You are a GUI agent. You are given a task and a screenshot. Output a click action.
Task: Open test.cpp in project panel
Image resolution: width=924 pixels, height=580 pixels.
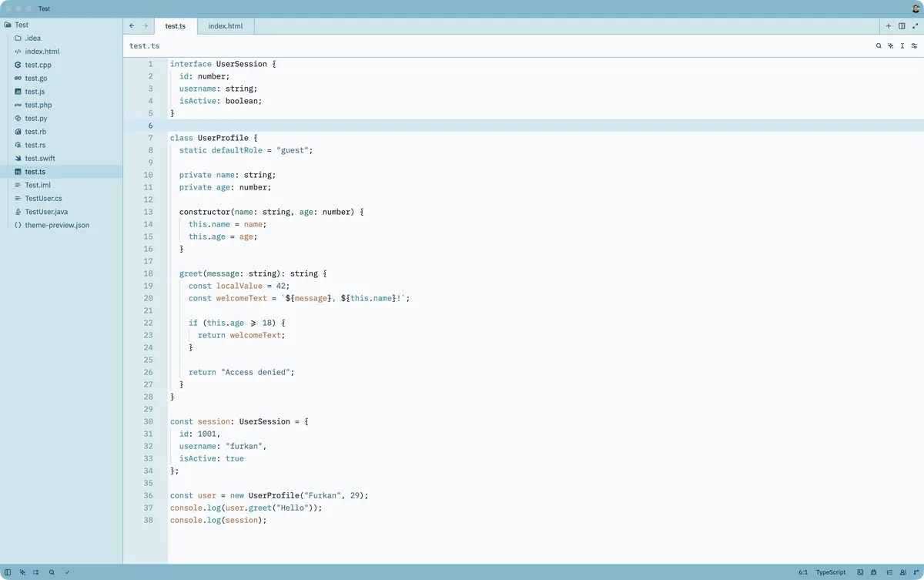62,65
